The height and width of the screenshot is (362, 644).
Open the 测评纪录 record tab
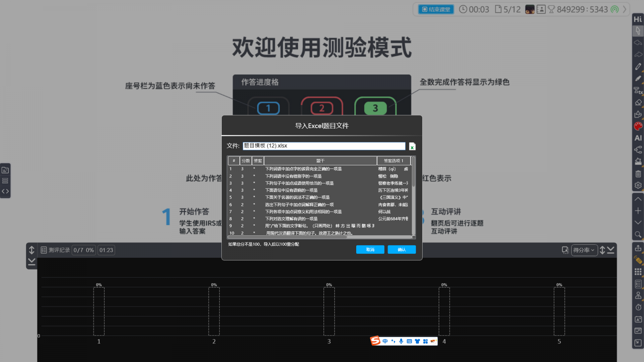(56, 250)
